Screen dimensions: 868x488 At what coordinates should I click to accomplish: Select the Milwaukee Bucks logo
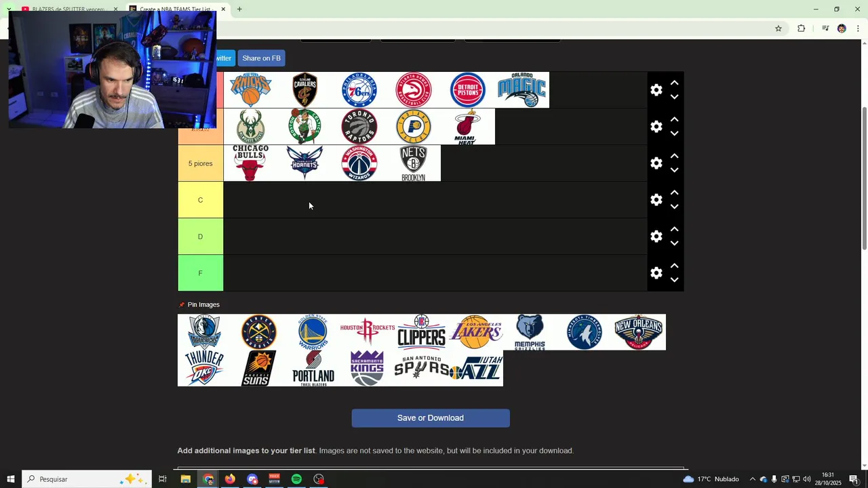pos(251,127)
